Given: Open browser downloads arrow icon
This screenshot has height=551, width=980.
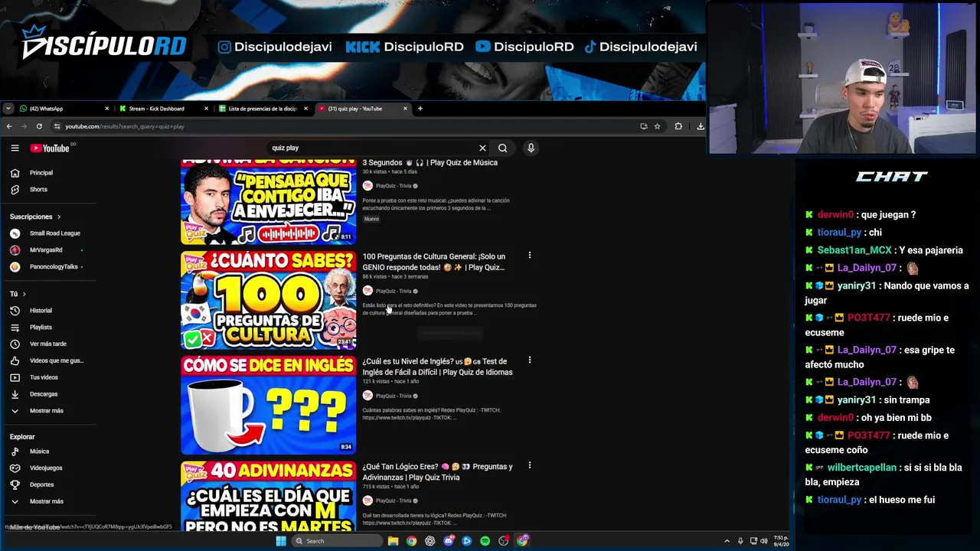Looking at the screenshot, I should point(701,126).
